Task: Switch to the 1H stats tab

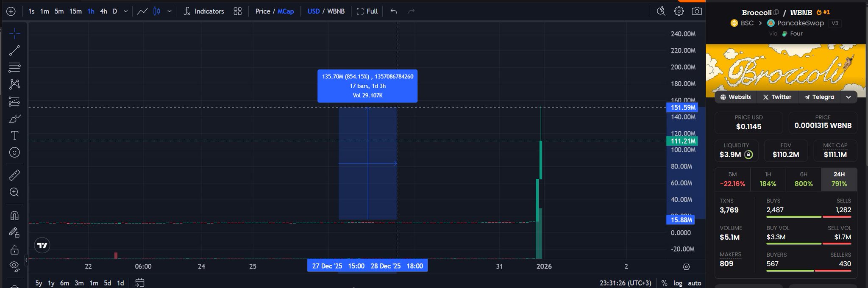Action: tap(768, 179)
